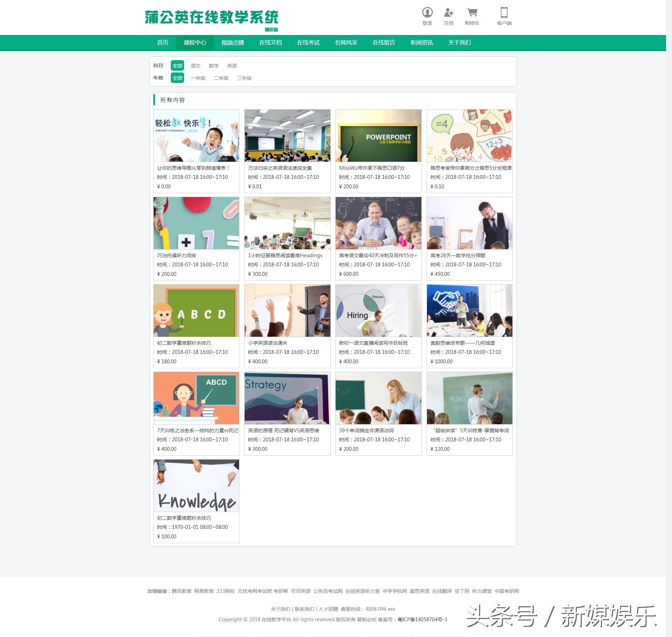The image size is (672, 637).
Task: Select the 语文 subject filter
Action: 195,65
